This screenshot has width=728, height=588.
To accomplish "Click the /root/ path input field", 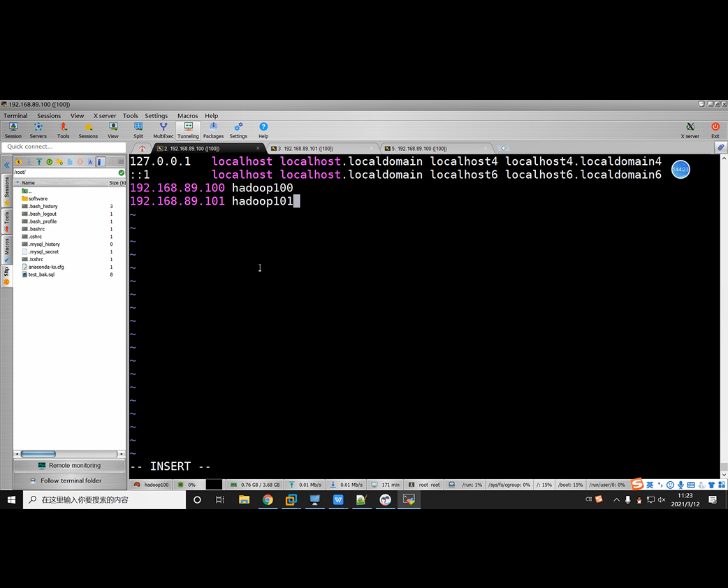I will pyautogui.click(x=65, y=172).
